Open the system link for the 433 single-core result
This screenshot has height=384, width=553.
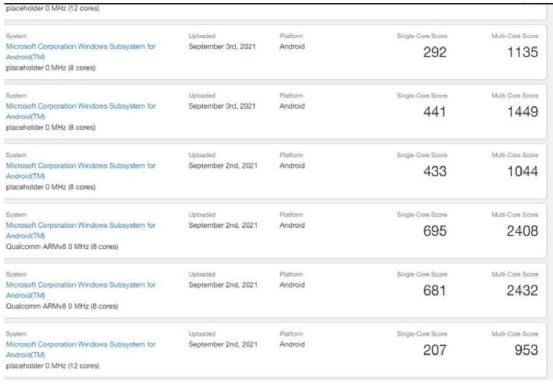(x=80, y=171)
